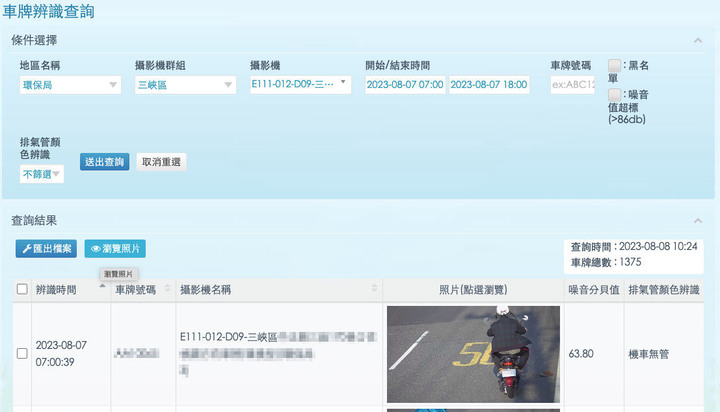Click the 瀏覽照片 button
This screenshot has height=412, width=720.
click(x=115, y=248)
